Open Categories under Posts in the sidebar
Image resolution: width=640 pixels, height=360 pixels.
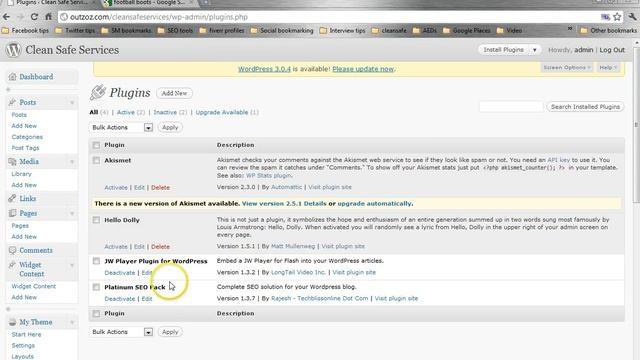[x=27, y=137]
